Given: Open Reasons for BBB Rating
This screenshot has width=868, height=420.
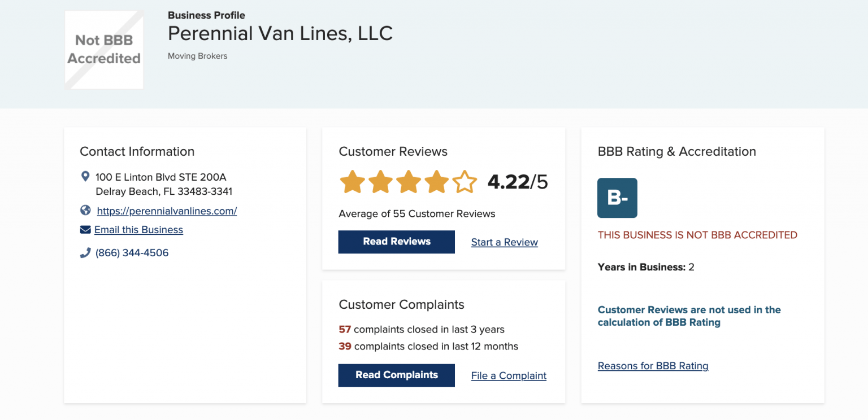Looking at the screenshot, I should (653, 366).
